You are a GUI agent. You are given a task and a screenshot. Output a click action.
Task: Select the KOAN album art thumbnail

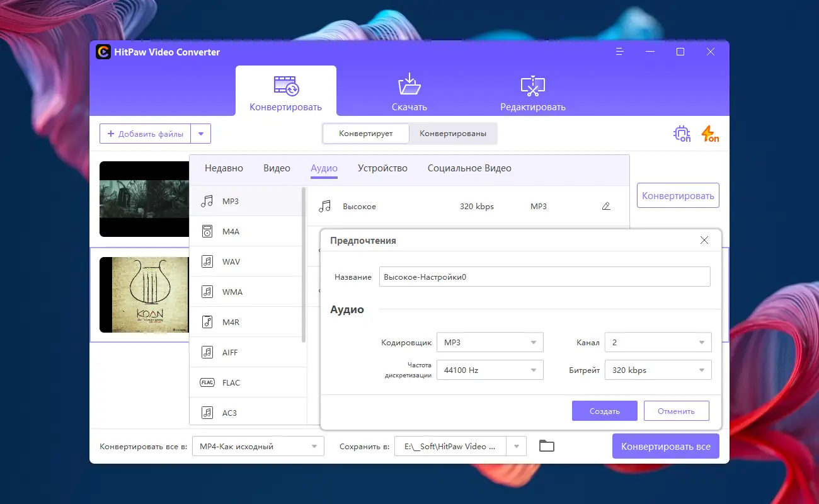tap(144, 295)
